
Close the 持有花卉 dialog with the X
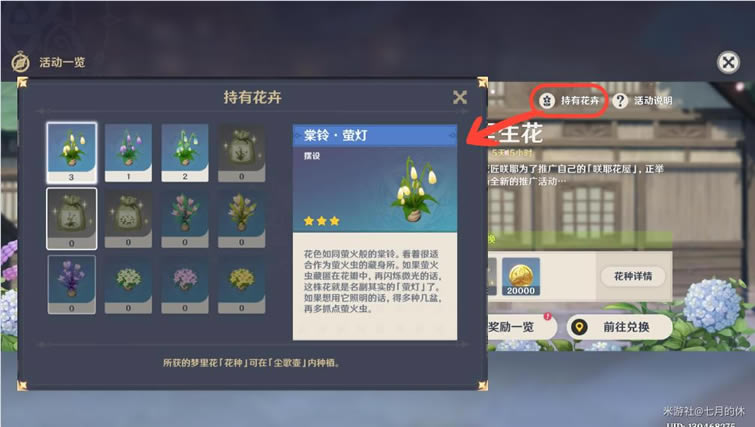[460, 97]
